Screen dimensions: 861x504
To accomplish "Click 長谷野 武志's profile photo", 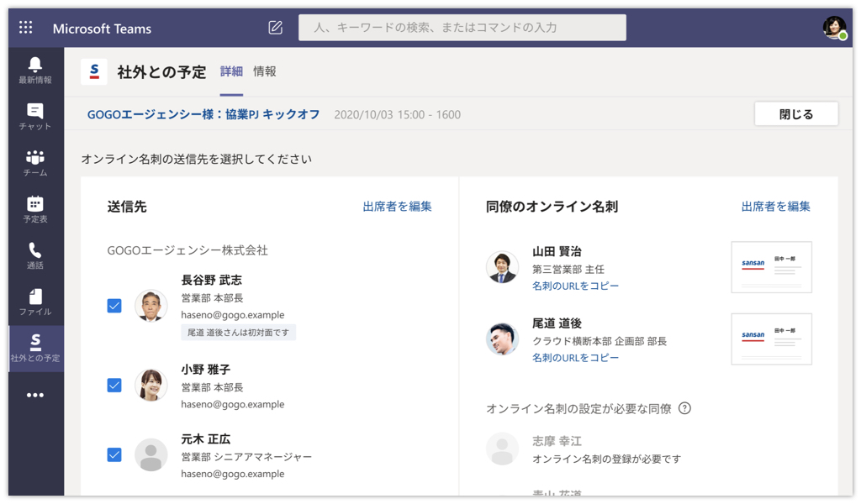I will click(151, 306).
